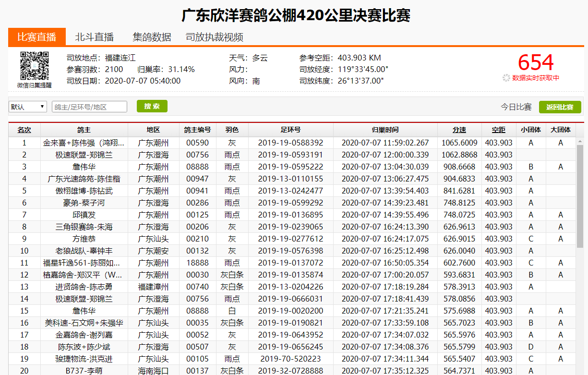
Task: Click the loading spinner beside 数据实时获取中
Action: click(505, 78)
